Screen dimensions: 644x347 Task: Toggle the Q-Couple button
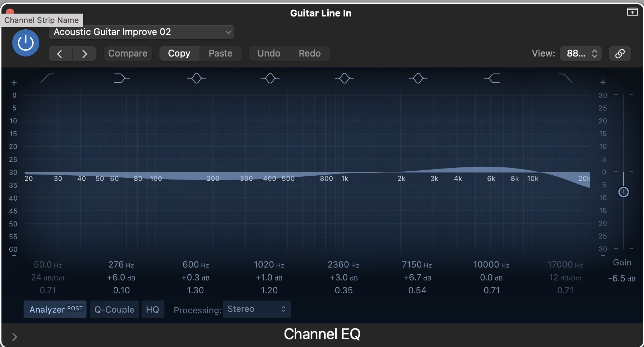click(114, 309)
